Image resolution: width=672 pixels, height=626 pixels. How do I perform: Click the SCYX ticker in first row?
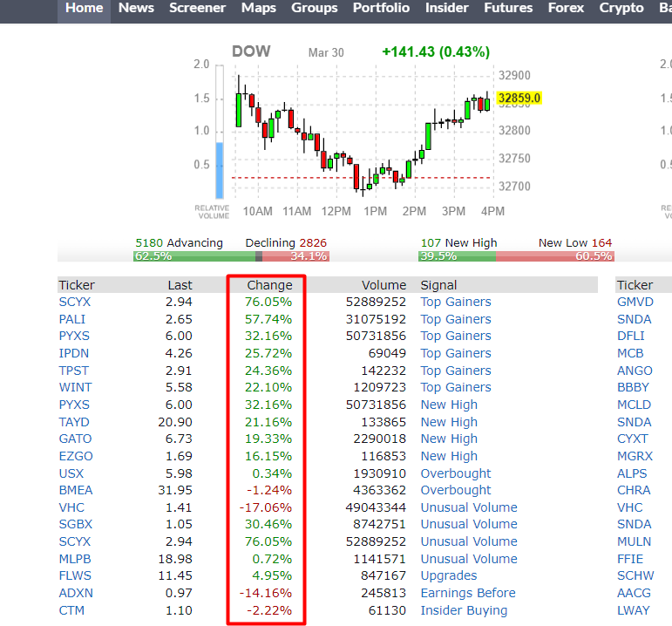pos(74,302)
